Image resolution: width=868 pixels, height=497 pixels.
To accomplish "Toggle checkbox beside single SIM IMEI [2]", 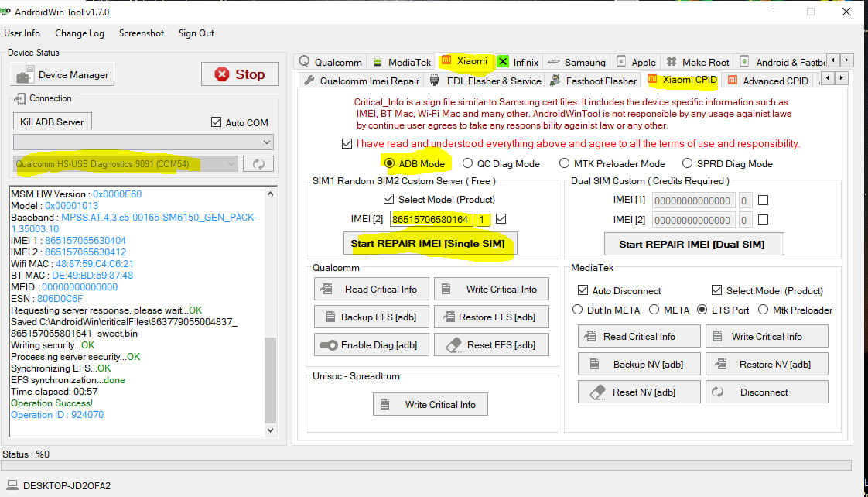I will [x=501, y=219].
